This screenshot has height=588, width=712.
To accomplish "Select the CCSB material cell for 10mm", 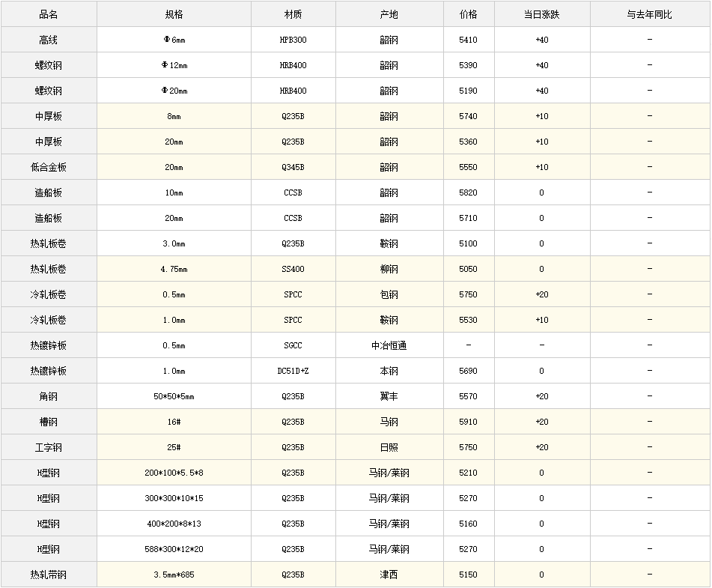I will [293, 193].
